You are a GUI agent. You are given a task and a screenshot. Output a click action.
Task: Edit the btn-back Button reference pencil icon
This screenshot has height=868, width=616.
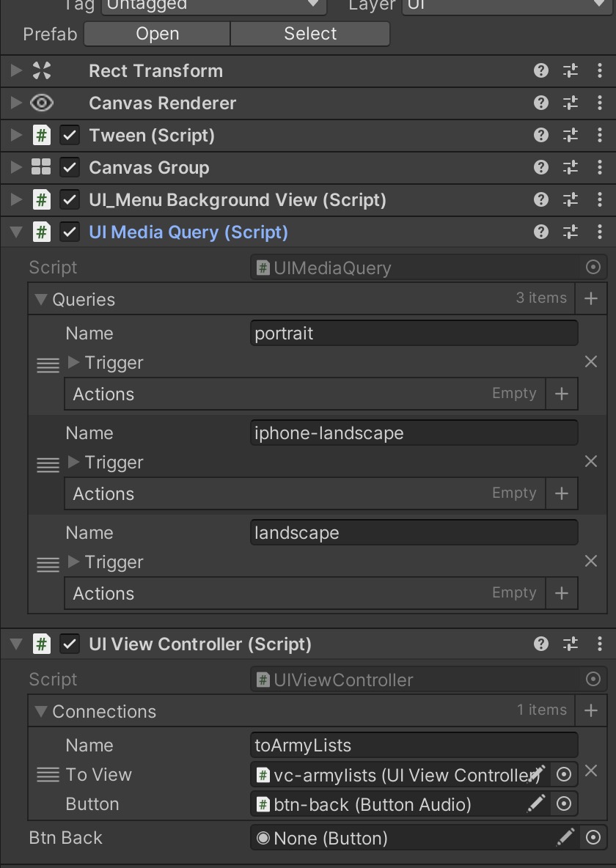pyautogui.click(x=537, y=804)
